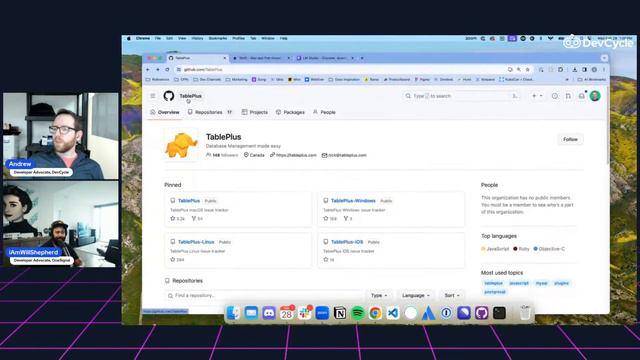Launch Visual Studio Code from dock
The height and width of the screenshot is (360, 640).
(393, 313)
